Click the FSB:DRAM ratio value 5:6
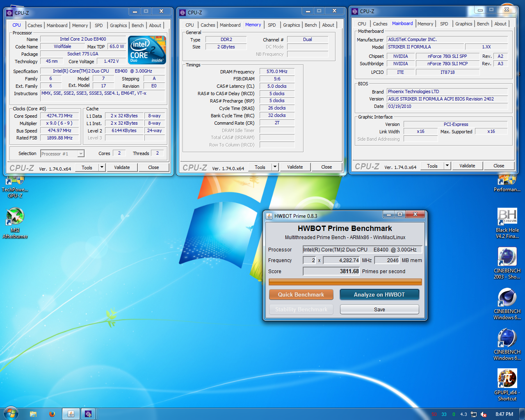525x420 pixels. click(x=277, y=79)
